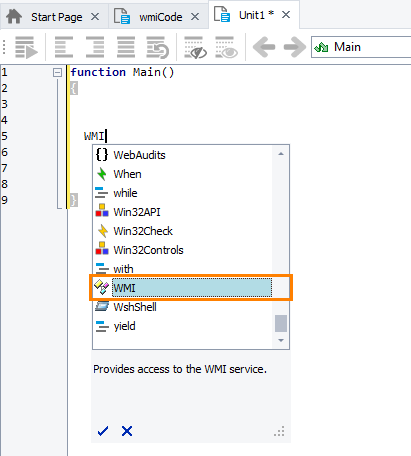
Task: Click the indent lines toolbar icon
Action: coord(95,47)
